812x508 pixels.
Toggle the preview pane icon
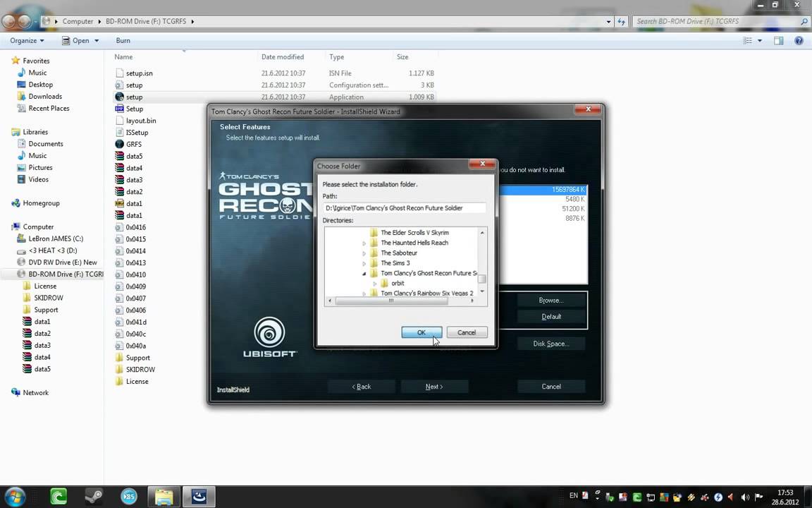[x=778, y=40]
